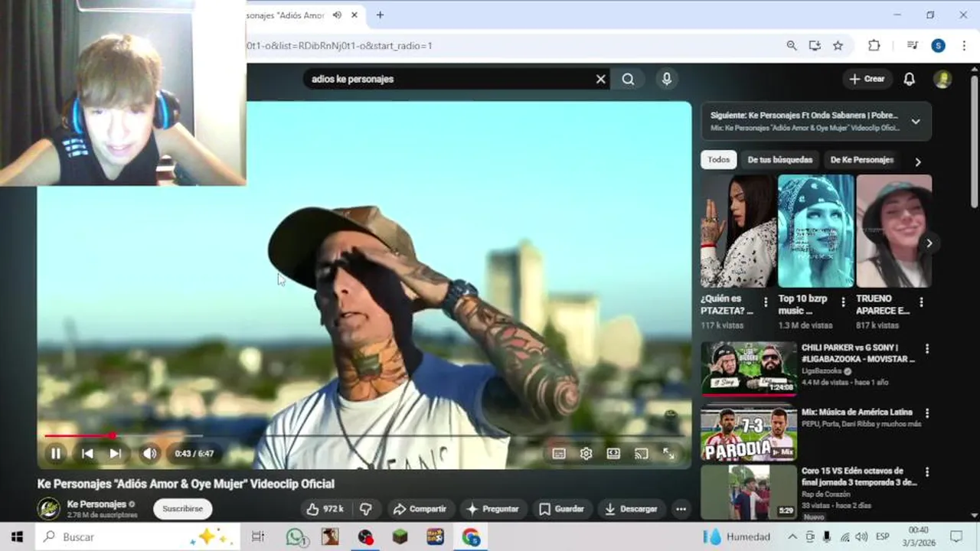
Task: Bookmark this page with star
Action: [838, 46]
